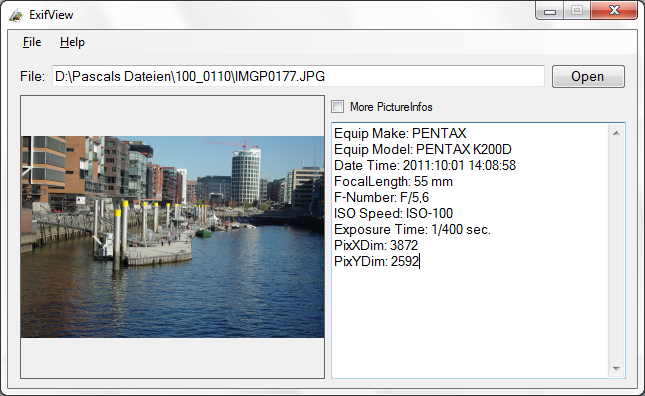Click into the file path input field
645x396 pixels.
(298, 76)
